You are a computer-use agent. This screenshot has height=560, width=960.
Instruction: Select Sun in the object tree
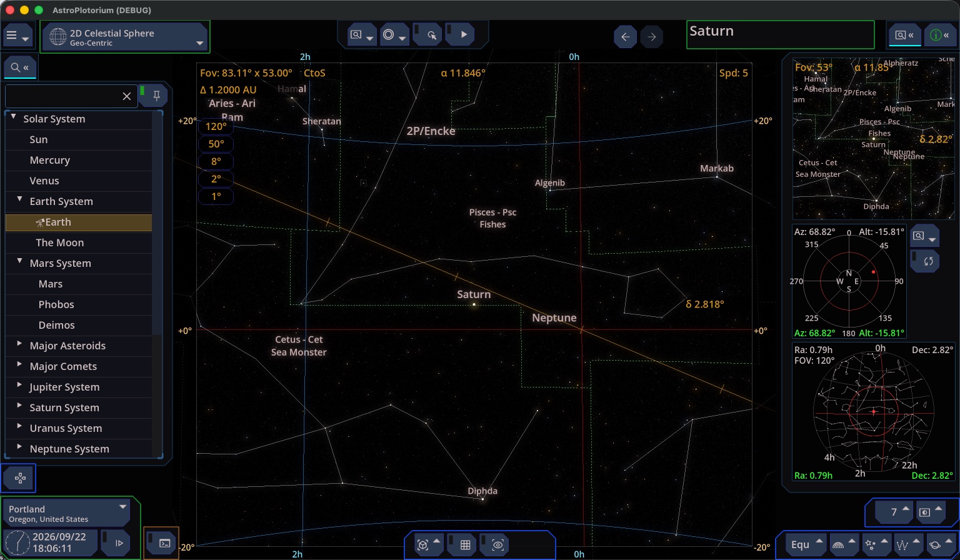pos(79,139)
